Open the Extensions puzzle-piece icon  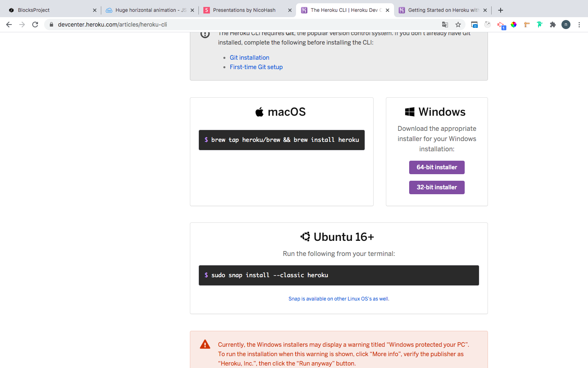click(x=553, y=25)
